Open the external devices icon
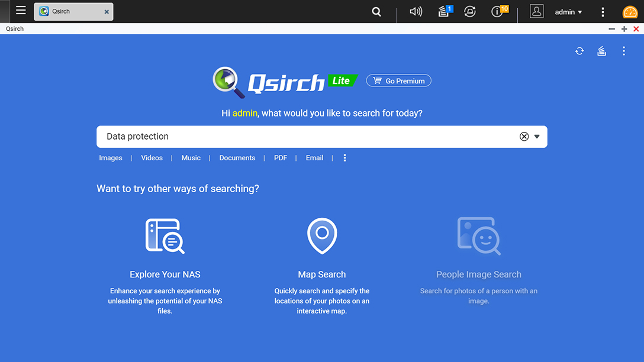This screenshot has width=644, height=362. 470,12
